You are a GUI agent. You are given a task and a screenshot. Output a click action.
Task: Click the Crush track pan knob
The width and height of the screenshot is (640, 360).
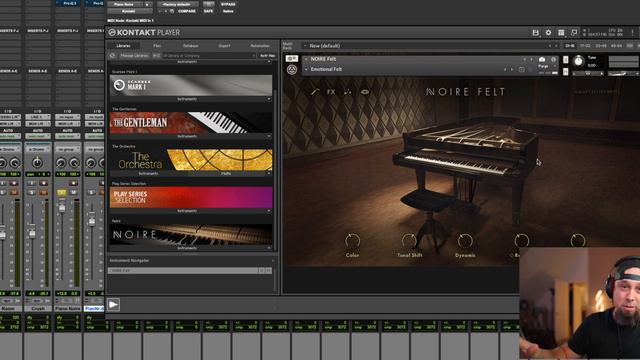pos(37,163)
